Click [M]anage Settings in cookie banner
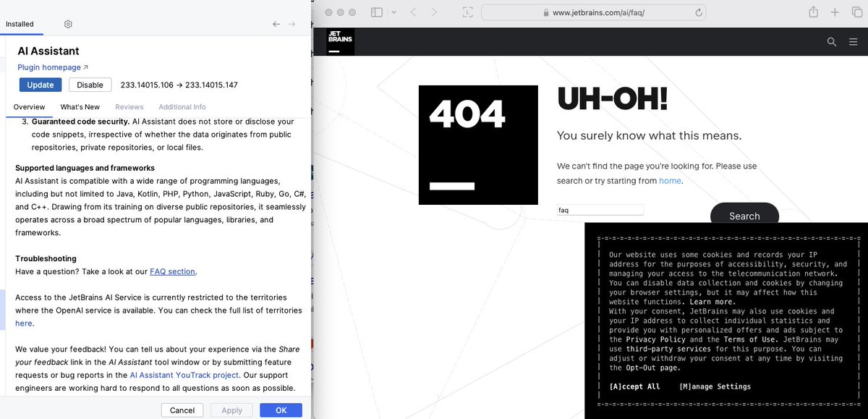Screen dimensions: 868x419 pos(715,386)
